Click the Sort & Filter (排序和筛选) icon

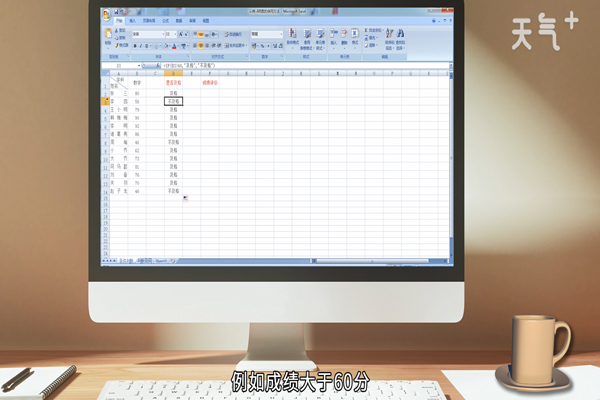pos(389,33)
